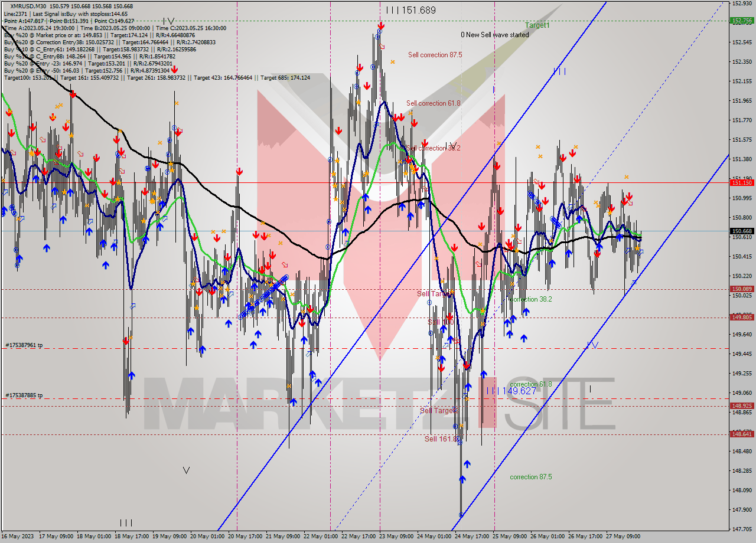756x543 pixels.
Task: Click the red 150.089 price tag
Action: click(742, 289)
